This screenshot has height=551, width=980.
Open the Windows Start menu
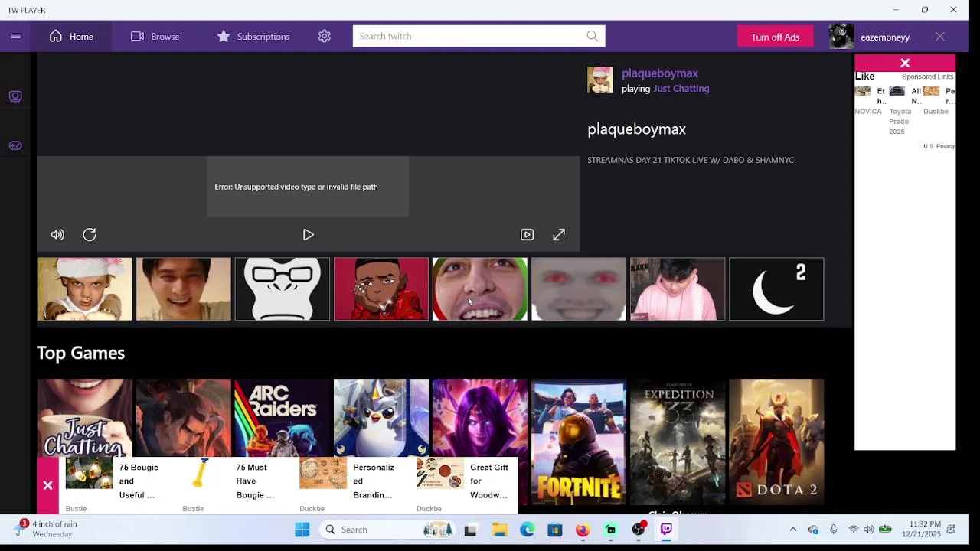click(x=302, y=530)
